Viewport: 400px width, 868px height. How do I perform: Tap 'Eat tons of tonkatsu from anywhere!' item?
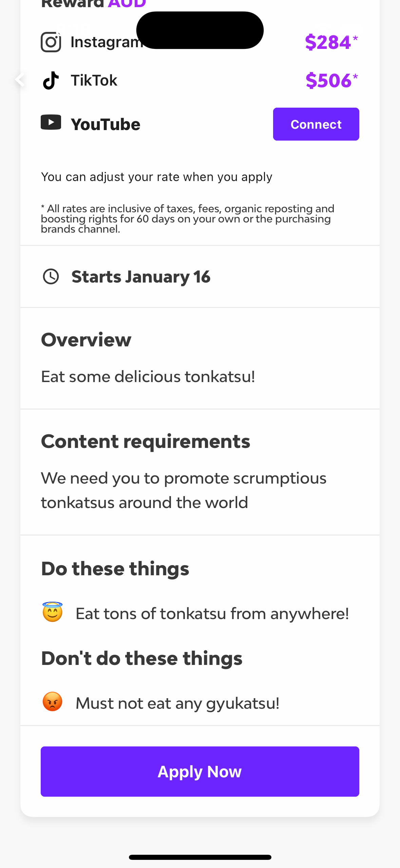pyautogui.click(x=212, y=614)
